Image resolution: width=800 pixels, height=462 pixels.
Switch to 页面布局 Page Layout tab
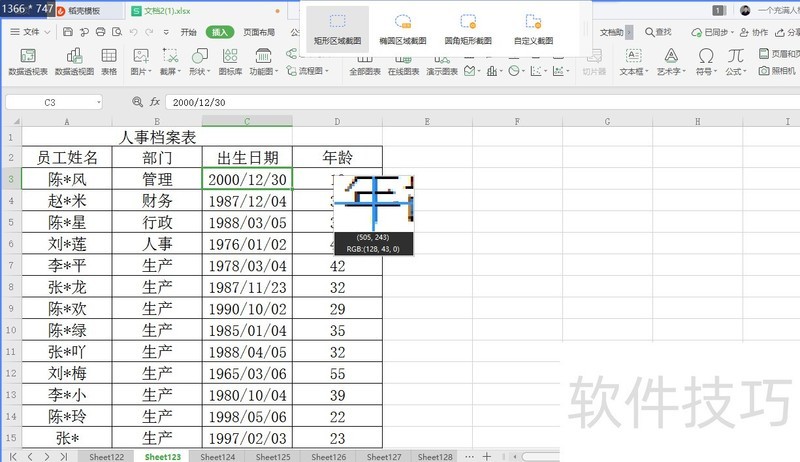(259, 32)
